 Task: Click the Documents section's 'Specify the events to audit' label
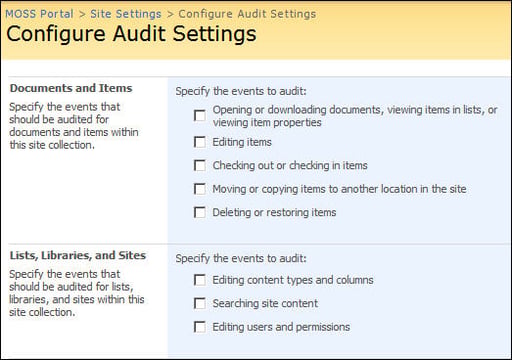pos(241,91)
